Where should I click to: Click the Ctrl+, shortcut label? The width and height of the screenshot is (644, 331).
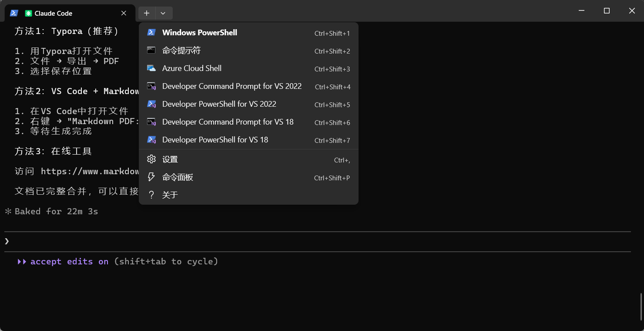(342, 160)
